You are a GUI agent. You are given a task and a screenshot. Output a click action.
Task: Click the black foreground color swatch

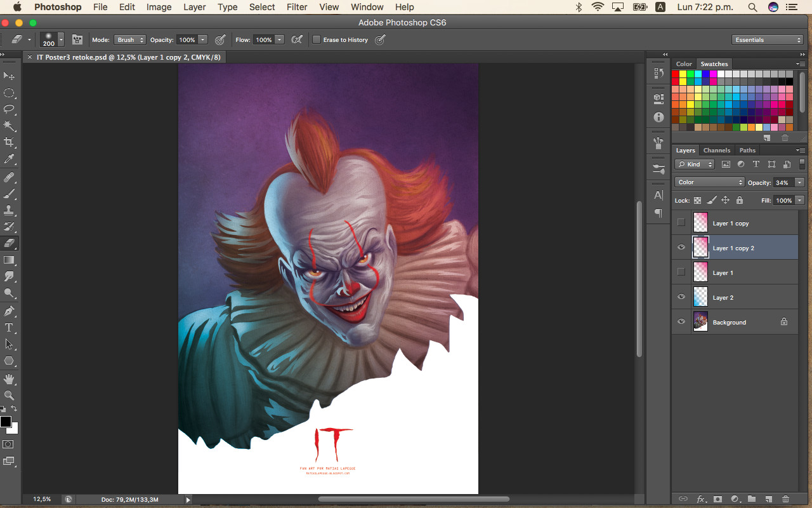pyautogui.click(x=6, y=422)
